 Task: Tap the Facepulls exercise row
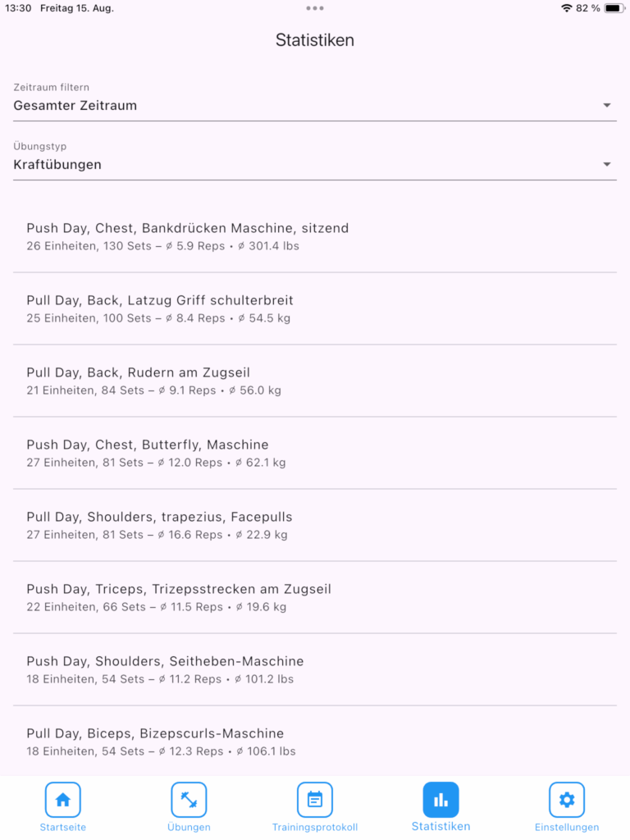pyautogui.click(x=315, y=525)
